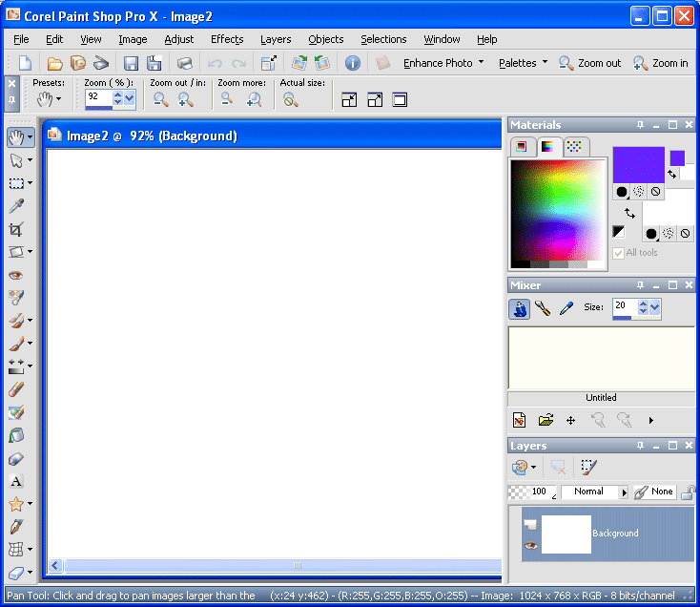The height and width of the screenshot is (607, 700).
Task: Select the Background layer thumbnail
Action: (x=566, y=534)
